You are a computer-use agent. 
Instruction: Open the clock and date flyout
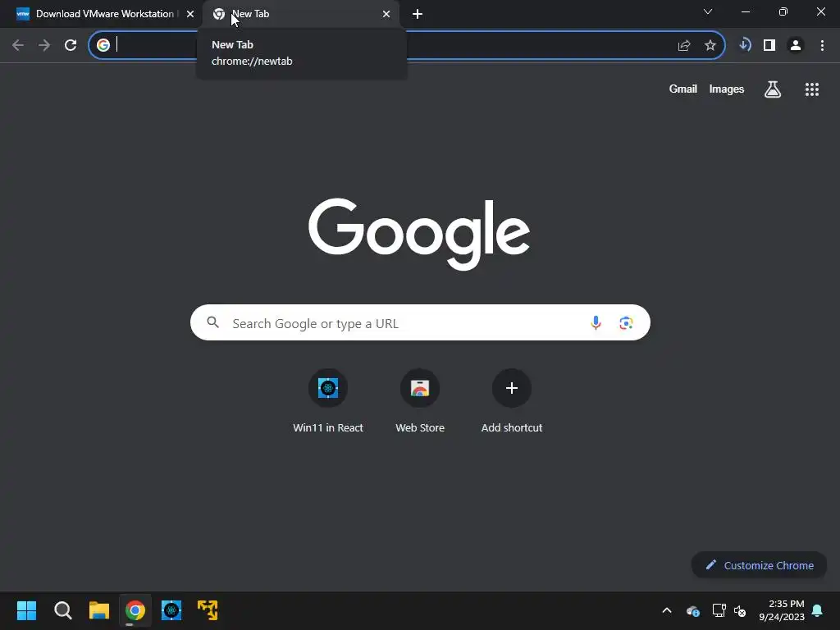click(782, 610)
